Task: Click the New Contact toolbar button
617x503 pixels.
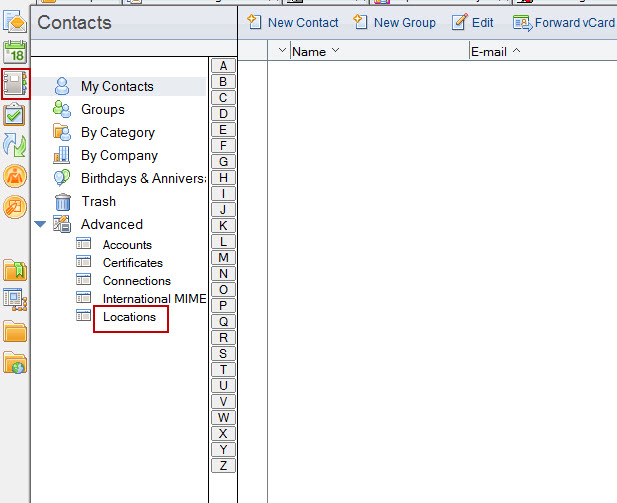Action: pyautogui.click(x=293, y=22)
